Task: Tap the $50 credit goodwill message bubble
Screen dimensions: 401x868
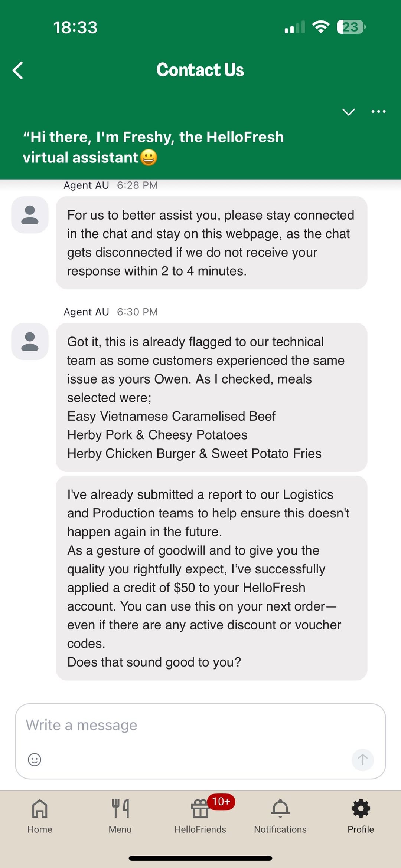Action: tap(211, 578)
